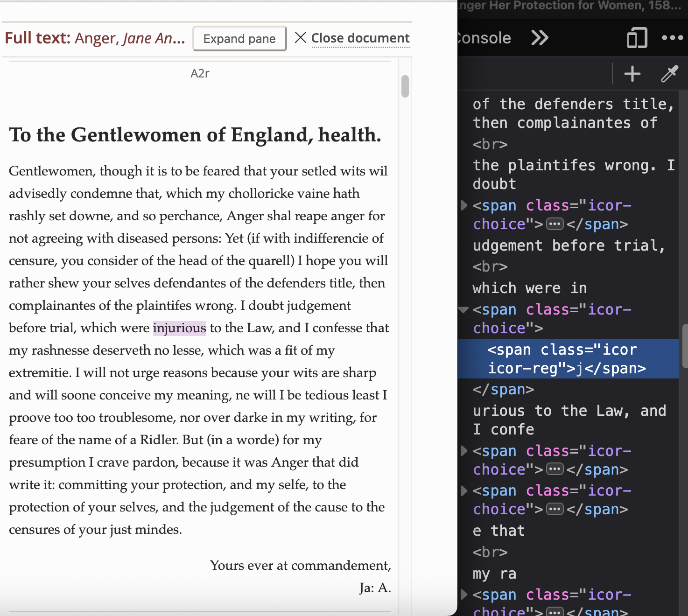Select the br tag below 'udgement before trial,'
The image size is (688, 616).
tap(490, 266)
